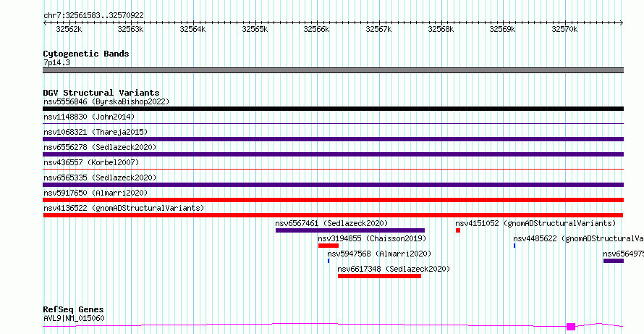This screenshot has width=644, height=334.
Task: Click the nsv5556846 black variant bar
Action: tap(333, 109)
